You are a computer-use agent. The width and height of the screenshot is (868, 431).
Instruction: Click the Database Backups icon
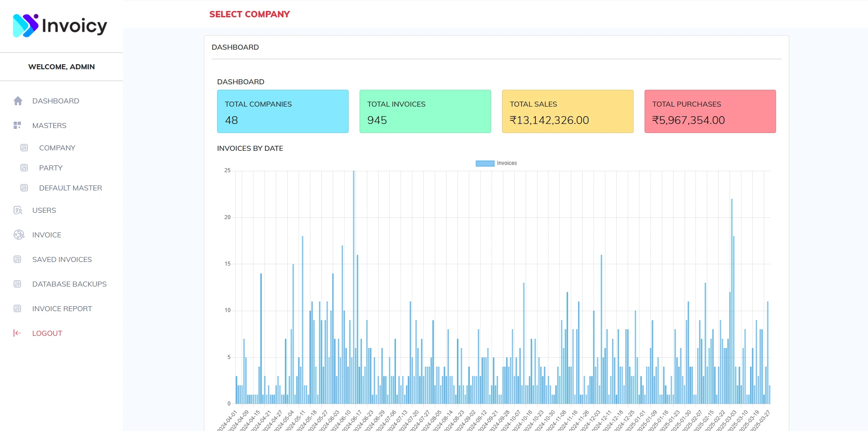coord(18,284)
